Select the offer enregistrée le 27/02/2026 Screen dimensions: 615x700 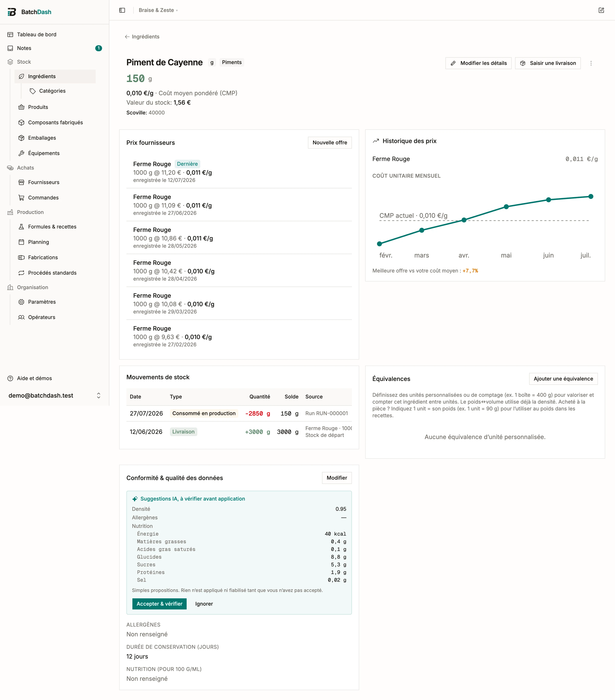(239, 336)
